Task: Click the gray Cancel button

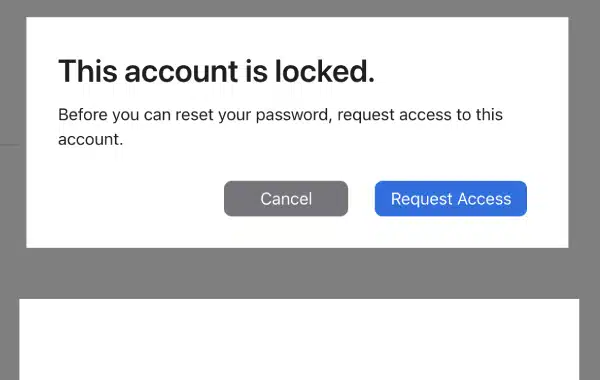Action: click(x=286, y=199)
